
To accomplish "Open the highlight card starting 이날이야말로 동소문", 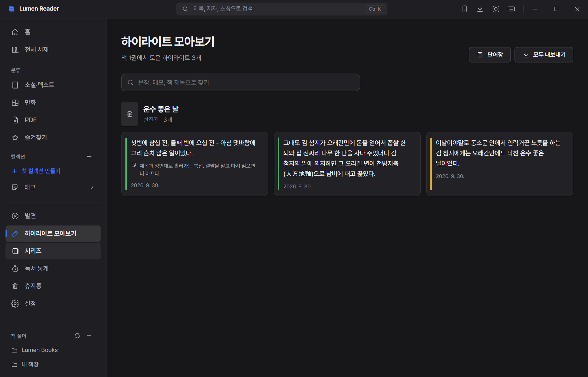I will pos(500,164).
